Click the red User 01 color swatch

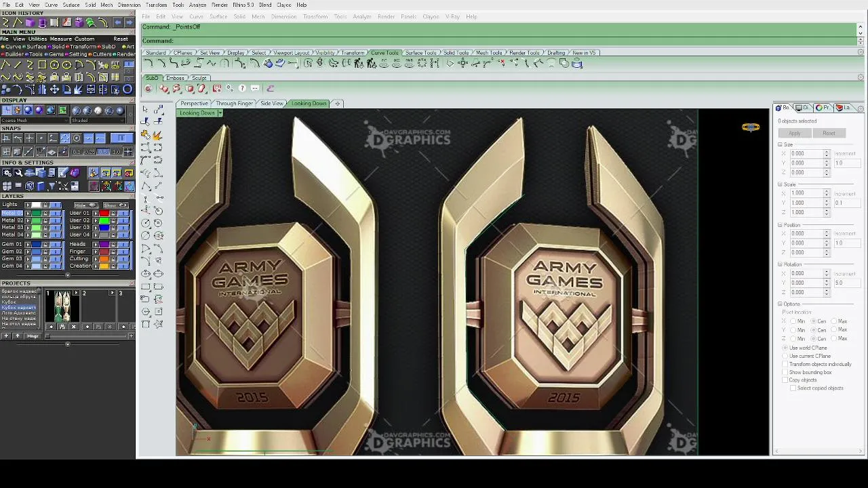coord(104,213)
